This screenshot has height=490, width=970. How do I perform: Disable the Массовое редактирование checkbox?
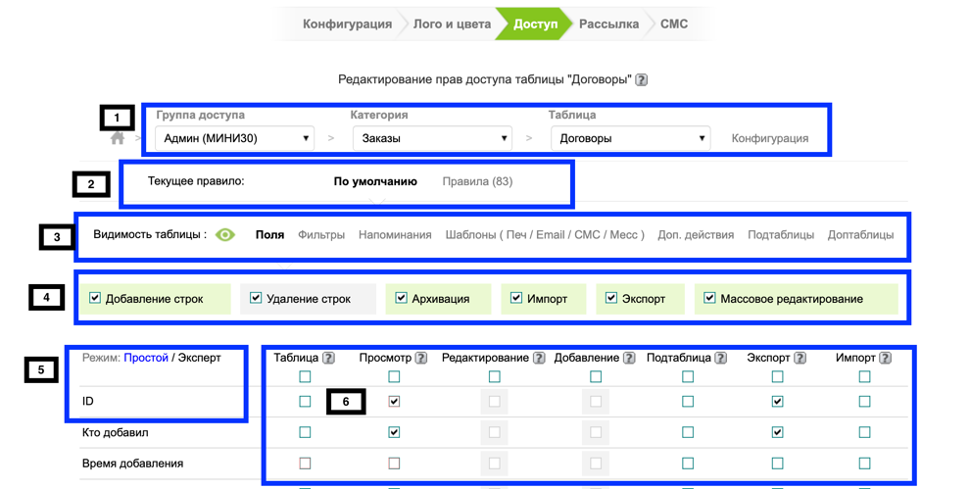pyautogui.click(x=710, y=298)
